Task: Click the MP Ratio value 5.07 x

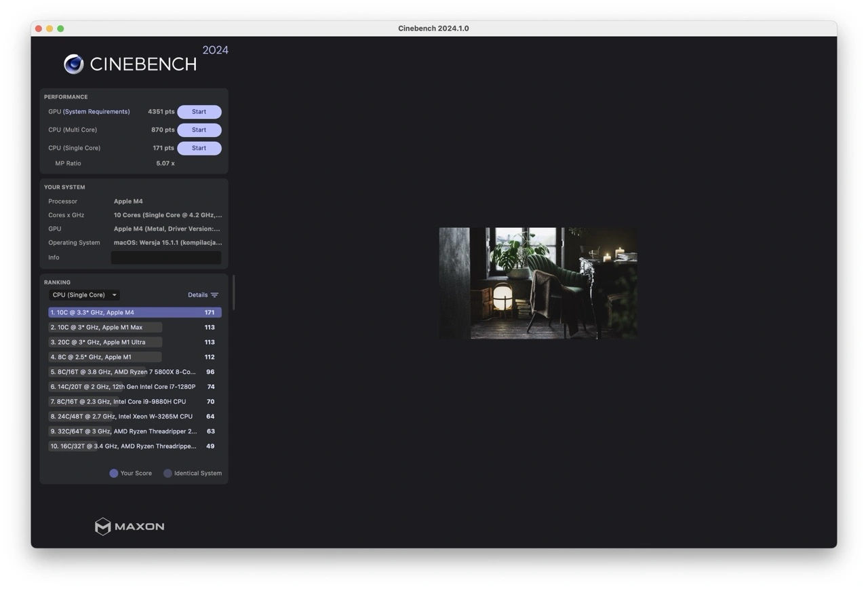Action: tap(165, 164)
